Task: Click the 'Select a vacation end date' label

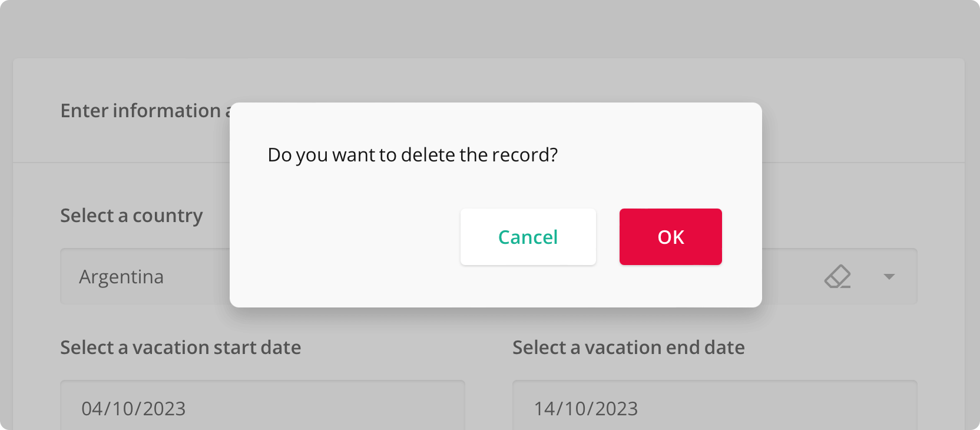Action: point(628,348)
